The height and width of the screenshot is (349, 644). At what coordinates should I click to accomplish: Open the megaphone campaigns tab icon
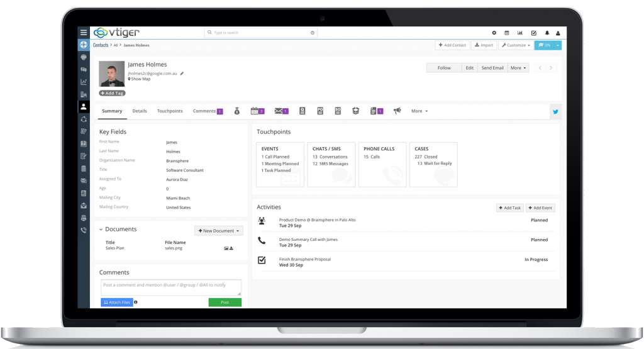point(397,111)
